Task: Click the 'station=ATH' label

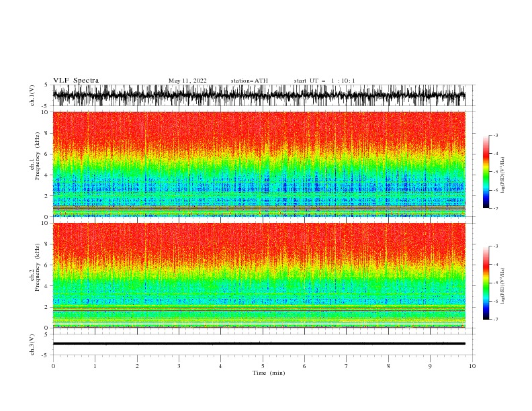Action: [x=249, y=81]
